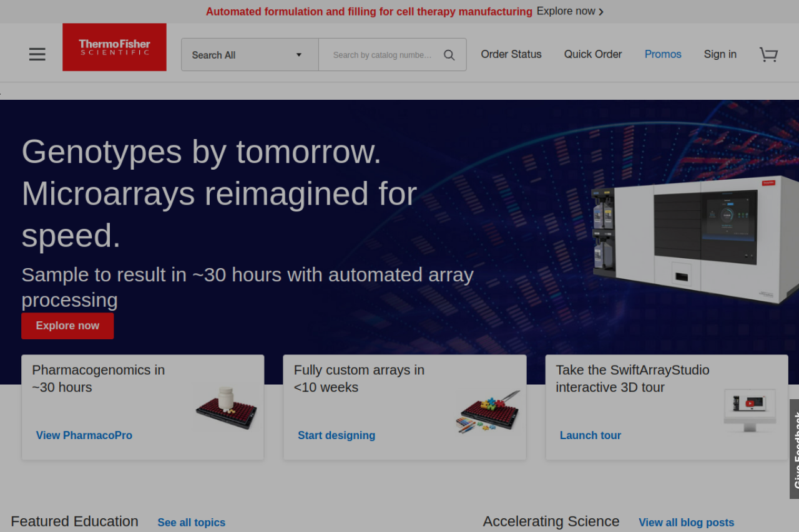Open Quick Order from header
Image resolution: width=799 pixels, height=532 pixels.
coord(592,54)
